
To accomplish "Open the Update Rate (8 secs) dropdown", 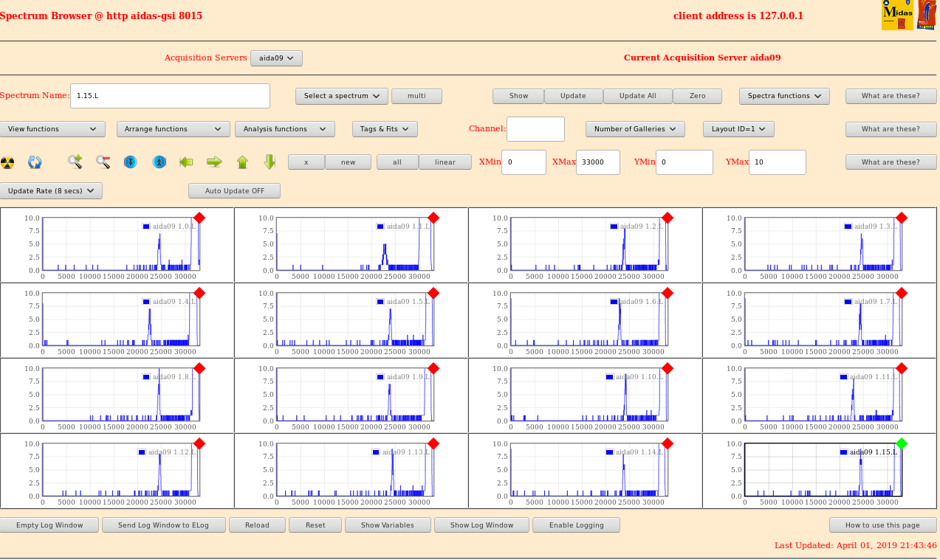I will [51, 191].
